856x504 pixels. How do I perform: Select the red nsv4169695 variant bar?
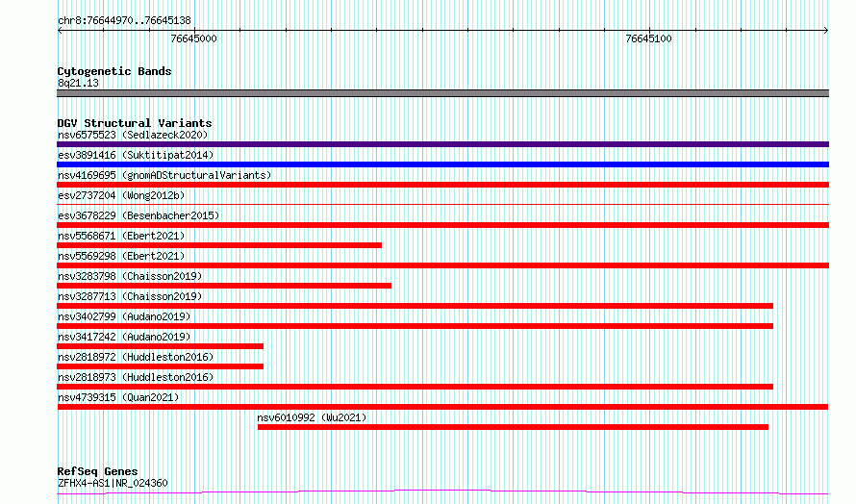tap(442, 185)
